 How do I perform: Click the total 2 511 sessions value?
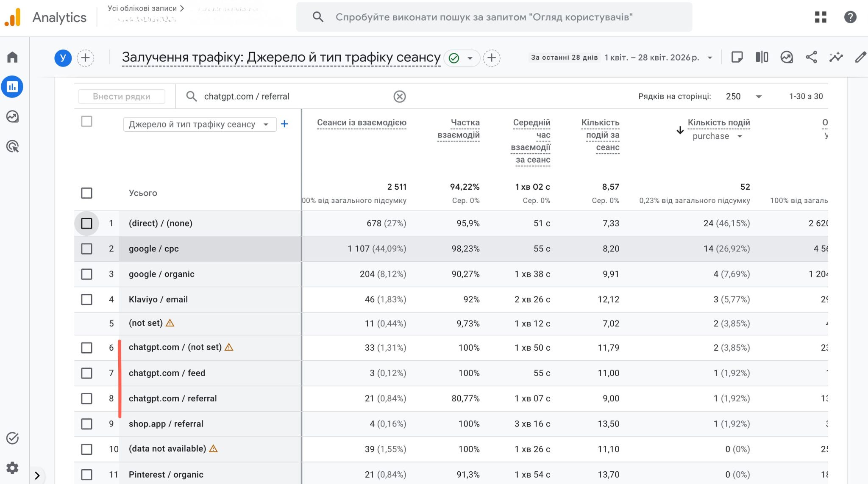pos(397,187)
